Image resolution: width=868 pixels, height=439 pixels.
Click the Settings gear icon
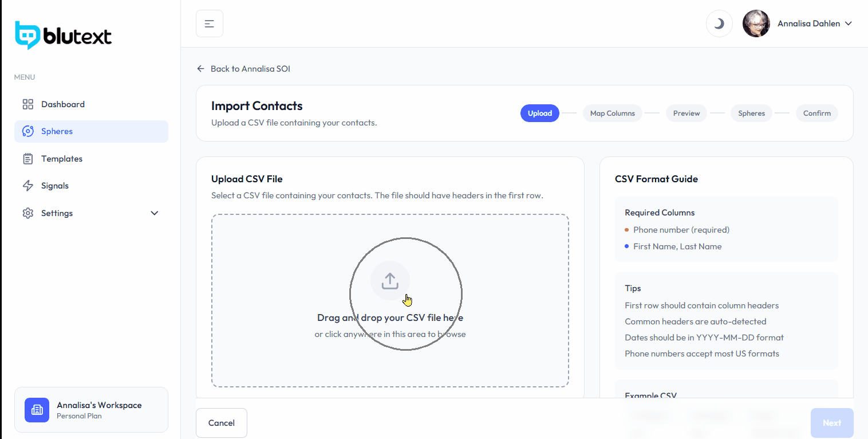(27, 213)
